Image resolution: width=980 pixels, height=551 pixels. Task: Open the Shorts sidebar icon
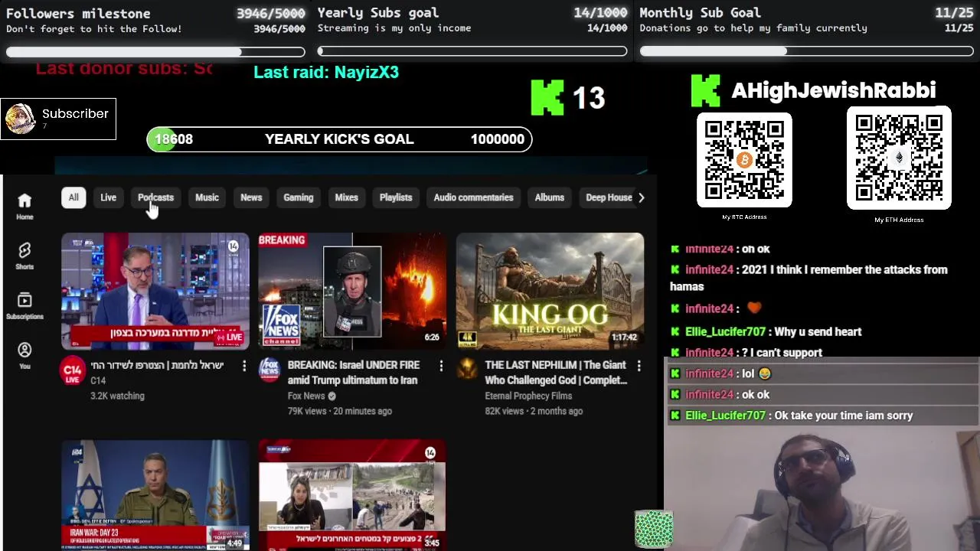24,256
